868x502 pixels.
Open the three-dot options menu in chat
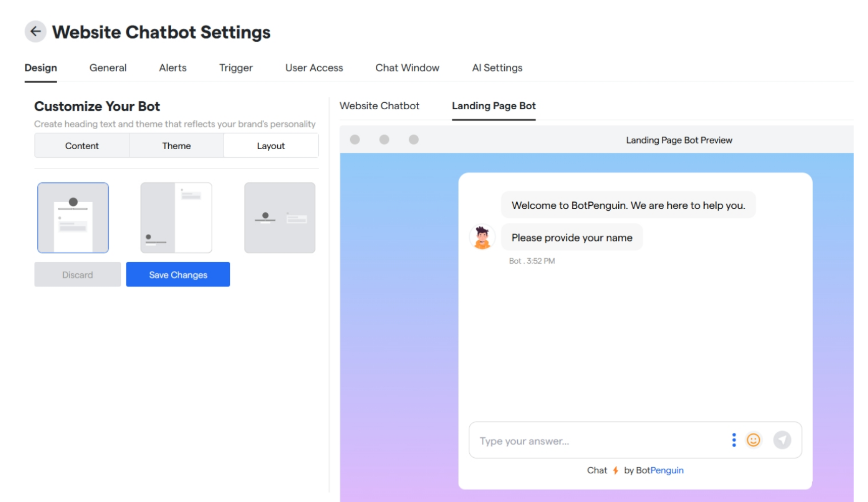[734, 440]
